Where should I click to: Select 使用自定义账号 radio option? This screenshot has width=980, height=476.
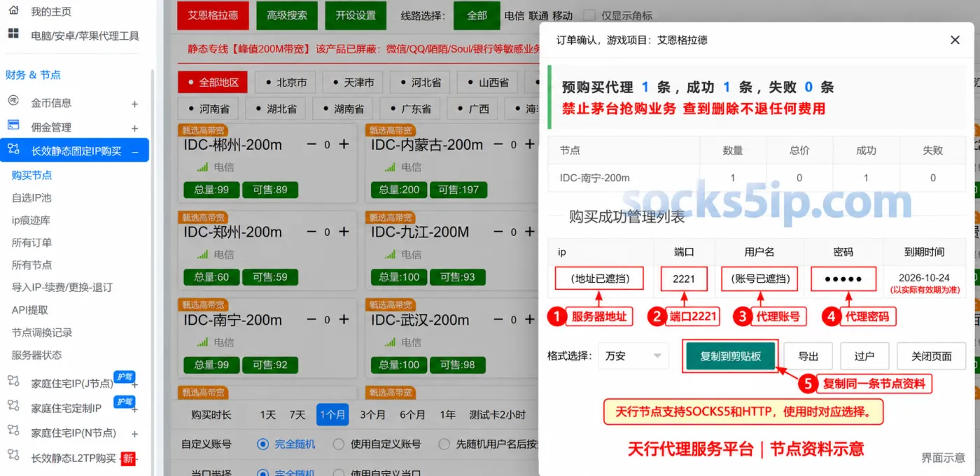point(339,444)
